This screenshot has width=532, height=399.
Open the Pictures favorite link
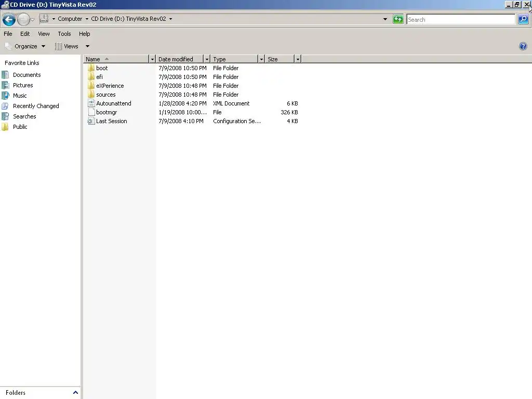click(x=23, y=85)
